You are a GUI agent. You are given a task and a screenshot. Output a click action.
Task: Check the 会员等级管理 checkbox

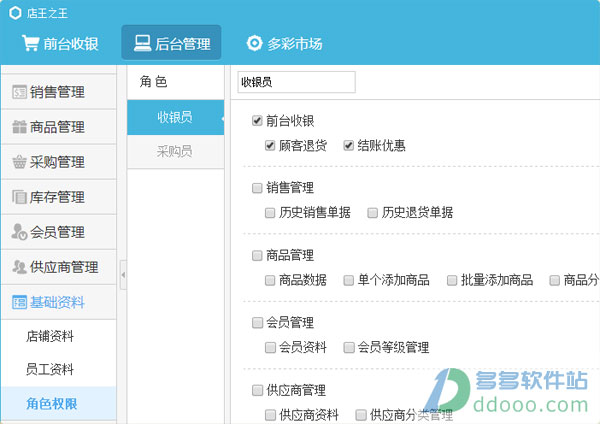pos(349,347)
